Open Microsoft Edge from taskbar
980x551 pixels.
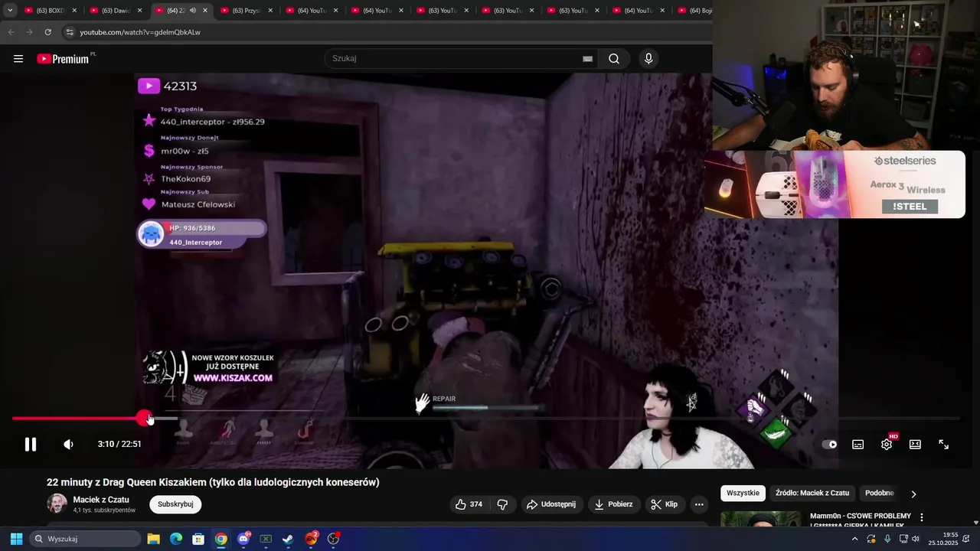click(175, 539)
